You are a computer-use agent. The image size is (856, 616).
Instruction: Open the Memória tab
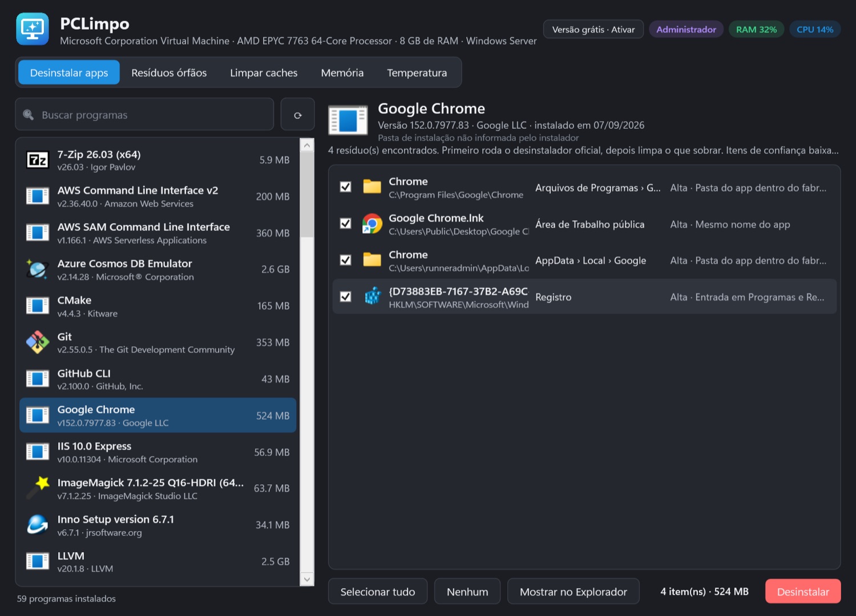(342, 72)
